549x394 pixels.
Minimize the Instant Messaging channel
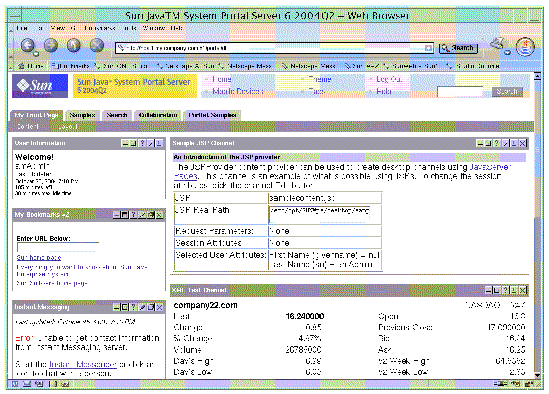point(117,307)
